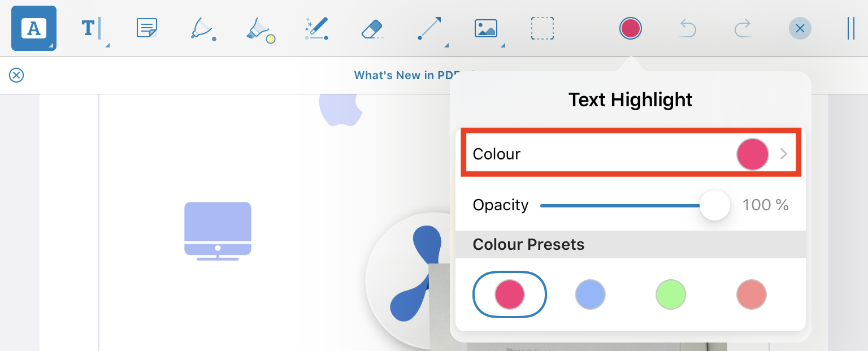Select the blue colour preset
The height and width of the screenshot is (351, 868).
pos(590,294)
